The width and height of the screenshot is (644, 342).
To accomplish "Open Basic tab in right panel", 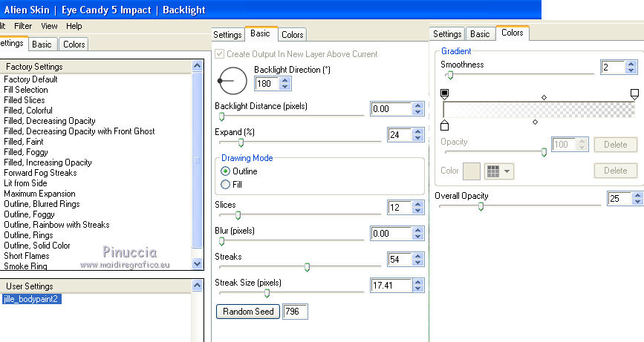I will click(480, 33).
